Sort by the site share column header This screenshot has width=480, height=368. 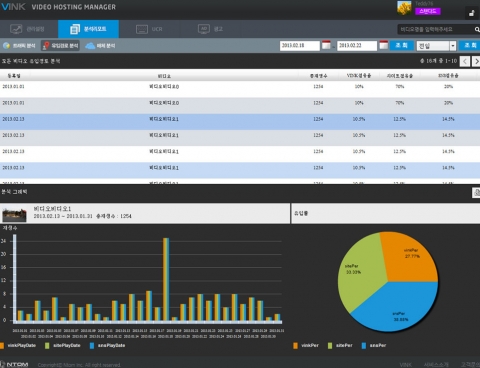coord(400,76)
